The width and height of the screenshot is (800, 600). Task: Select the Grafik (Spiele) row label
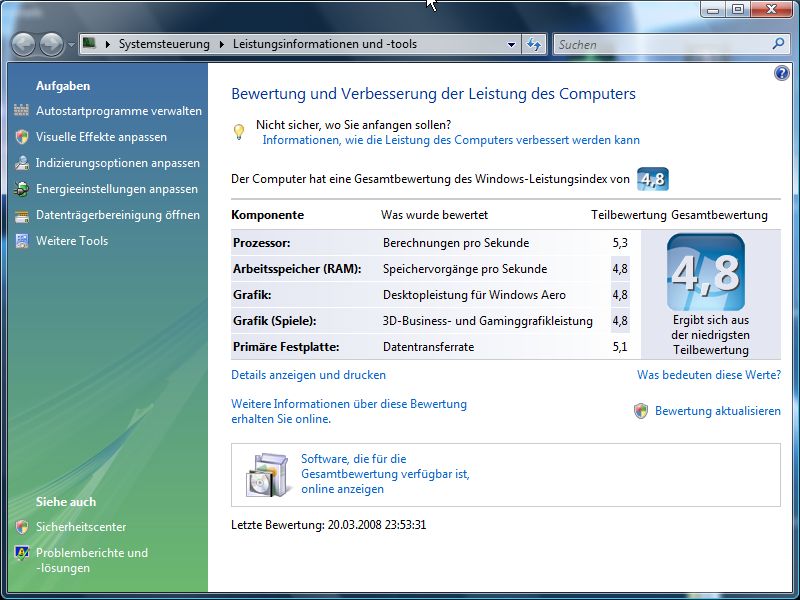click(x=274, y=321)
